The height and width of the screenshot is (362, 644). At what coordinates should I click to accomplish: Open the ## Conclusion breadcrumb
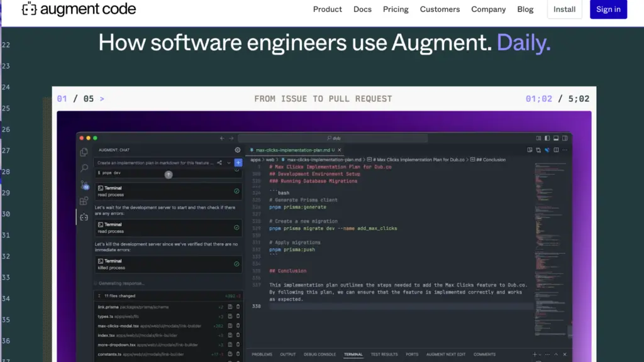pos(488,160)
